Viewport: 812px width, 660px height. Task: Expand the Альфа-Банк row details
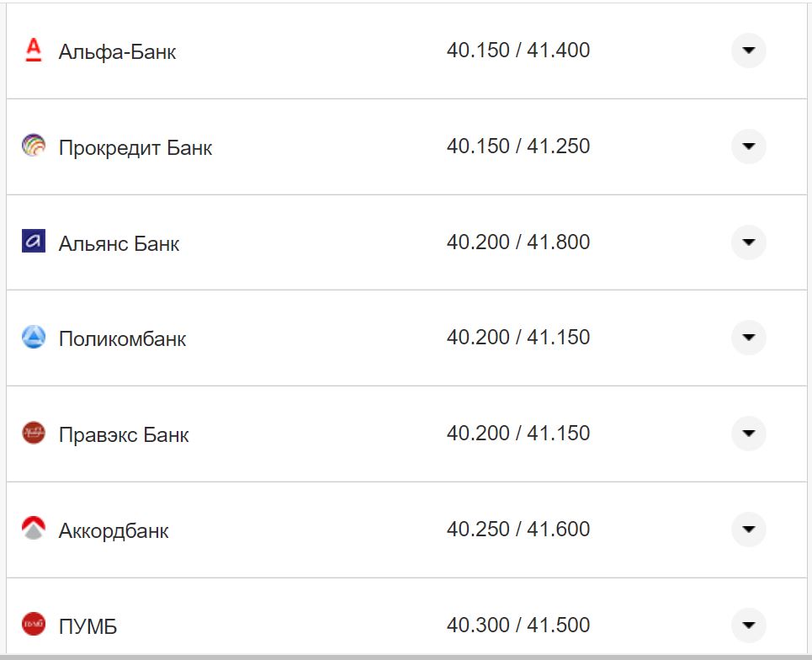tap(748, 51)
